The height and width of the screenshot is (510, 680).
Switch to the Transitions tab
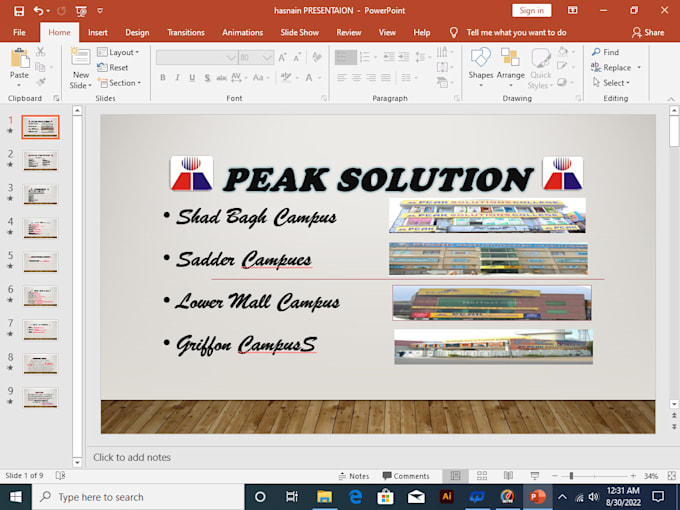pos(186,33)
